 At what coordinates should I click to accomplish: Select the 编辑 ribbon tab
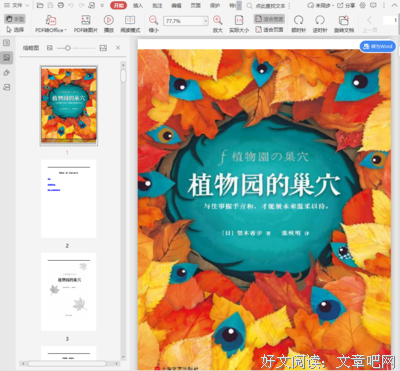[x=176, y=5]
